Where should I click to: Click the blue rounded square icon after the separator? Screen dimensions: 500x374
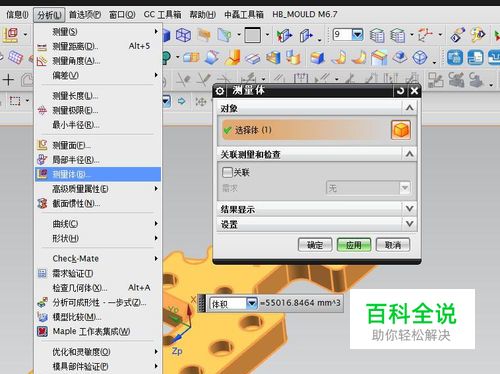click(455, 58)
